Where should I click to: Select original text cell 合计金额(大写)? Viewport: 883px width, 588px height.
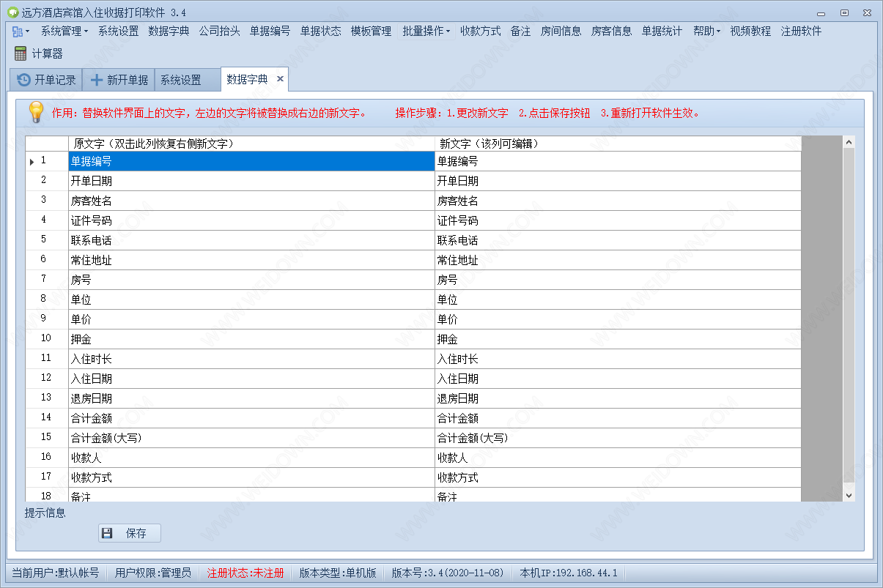pos(251,438)
